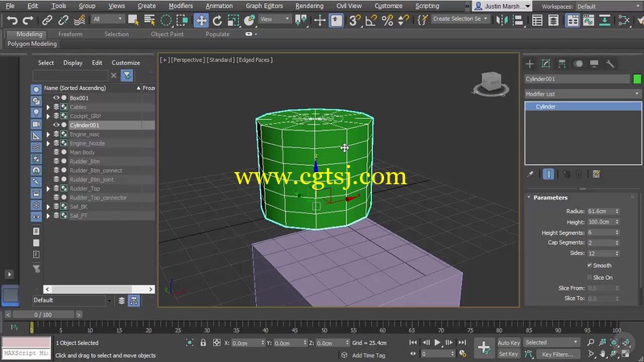Open the View reference coordinate dropdown
644x362 pixels.
pos(275,19)
